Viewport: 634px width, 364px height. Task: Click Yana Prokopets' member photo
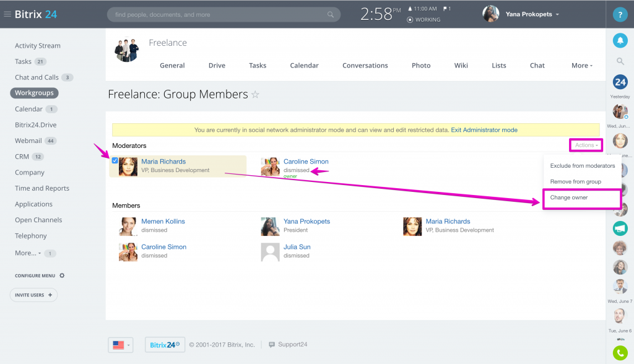(x=270, y=227)
